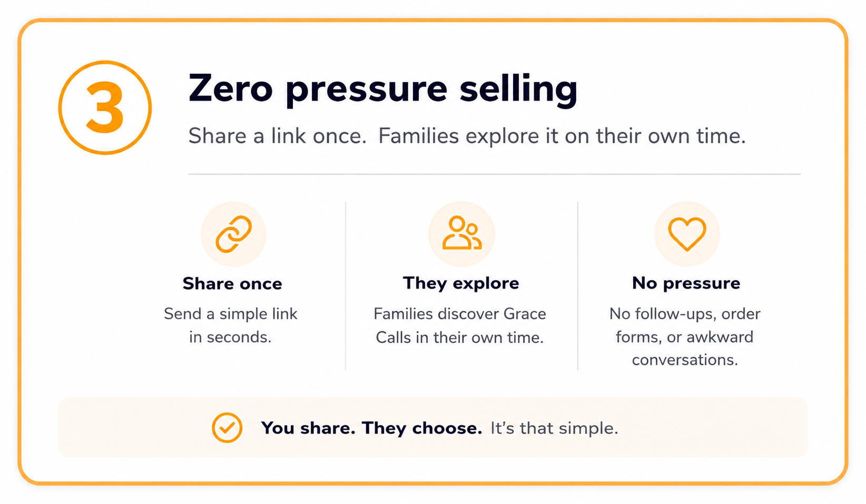This screenshot has width=866, height=504.
Task: Click the 'You share. They choose.' text
Action: (x=371, y=428)
